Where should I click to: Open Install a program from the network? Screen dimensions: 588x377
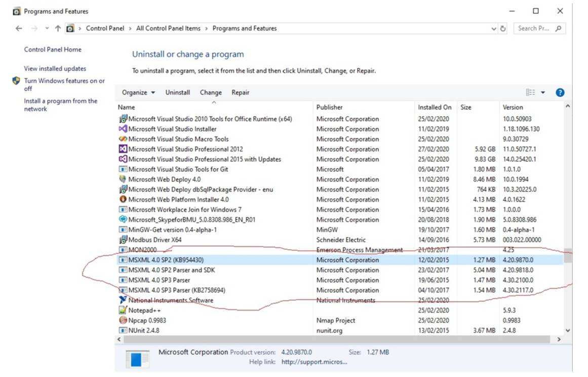60,105
